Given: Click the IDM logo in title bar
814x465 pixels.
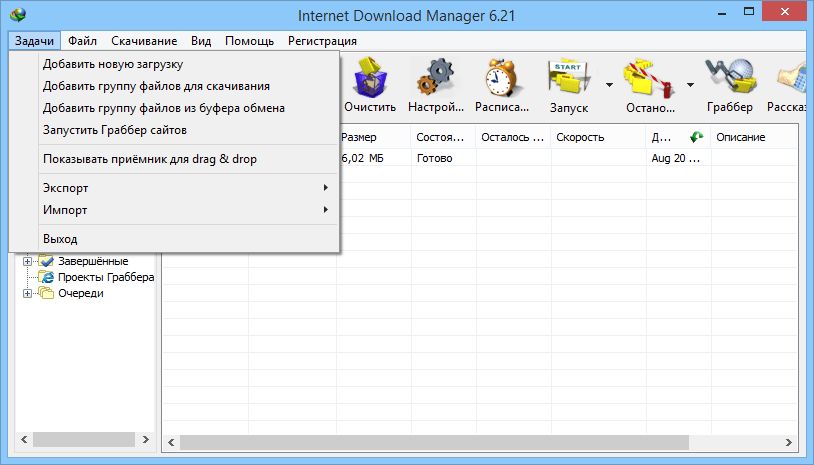Looking at the screenshot, I should [x=18, y=15].
